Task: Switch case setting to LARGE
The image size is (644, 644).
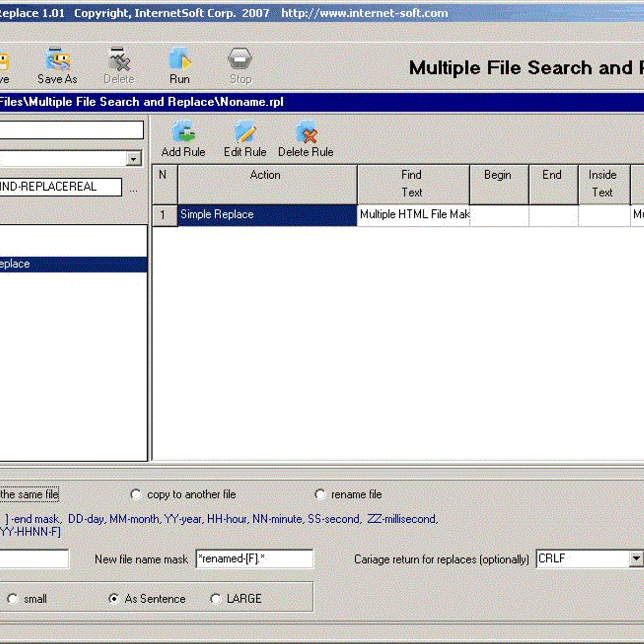Action: (216, 598)
